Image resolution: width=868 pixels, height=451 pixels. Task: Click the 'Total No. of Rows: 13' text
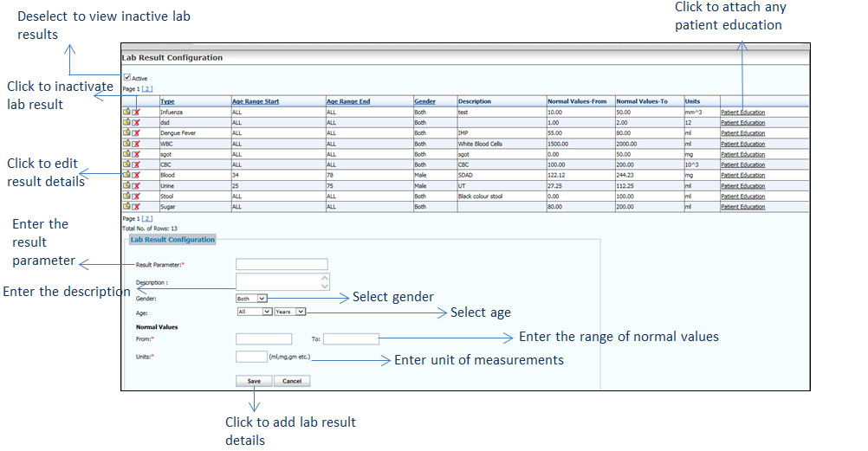pyautogui.click(x=150, y=228)
